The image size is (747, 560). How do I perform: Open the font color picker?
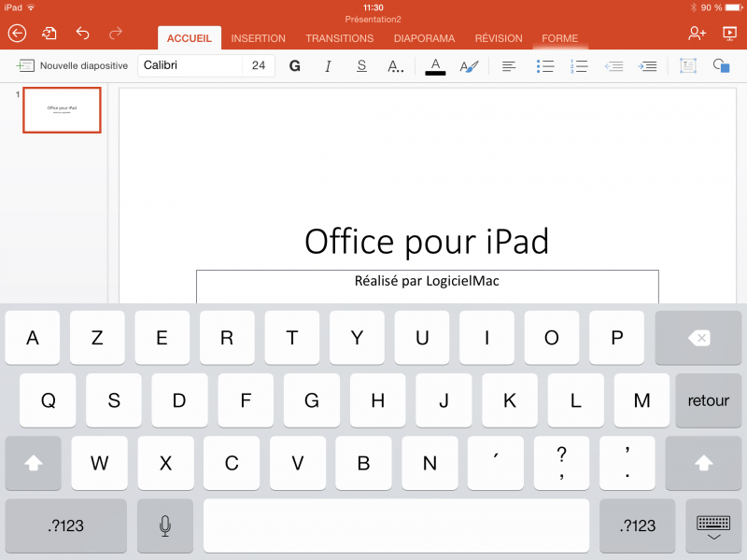click(435, 65)
